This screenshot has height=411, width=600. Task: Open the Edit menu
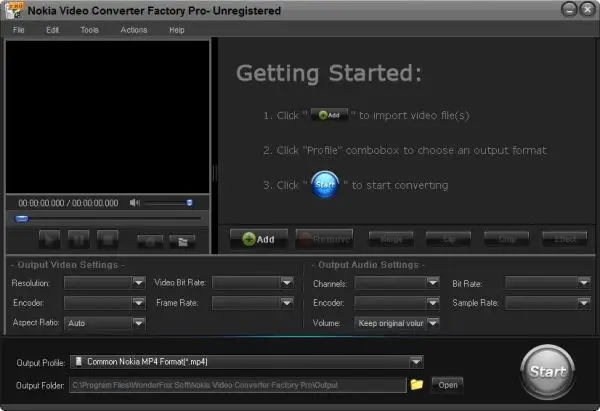(x=52, y=30)
